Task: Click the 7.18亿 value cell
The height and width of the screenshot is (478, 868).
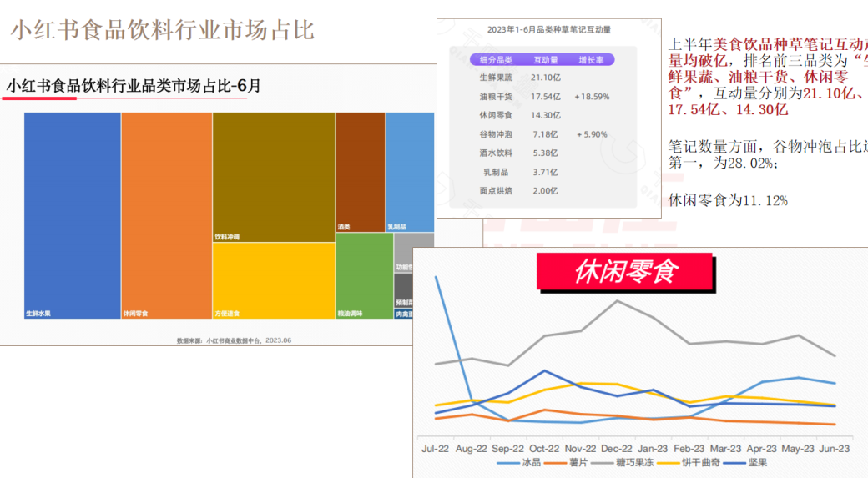Action: click(x=546, y=134)
